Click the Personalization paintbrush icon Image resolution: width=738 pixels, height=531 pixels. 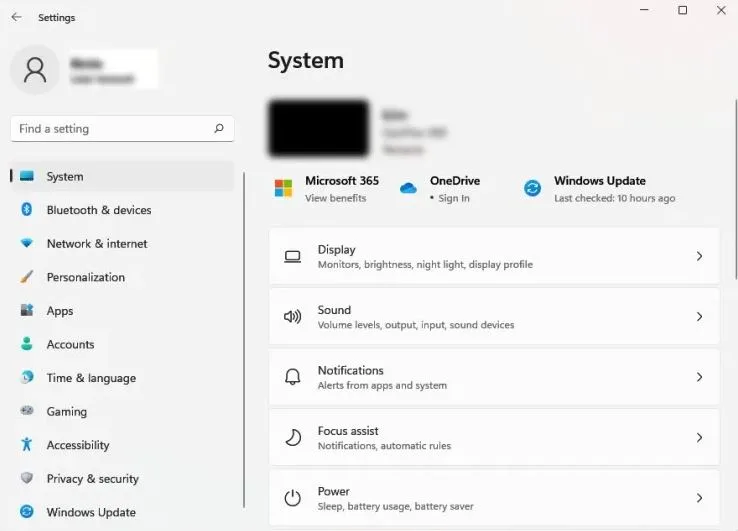(27, 277)
